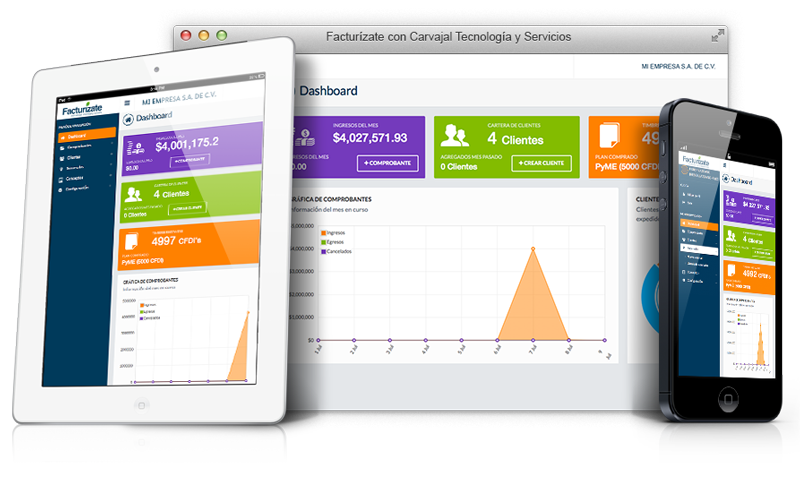Select Comprobantes item in tablet sidebar

point(79,146)
